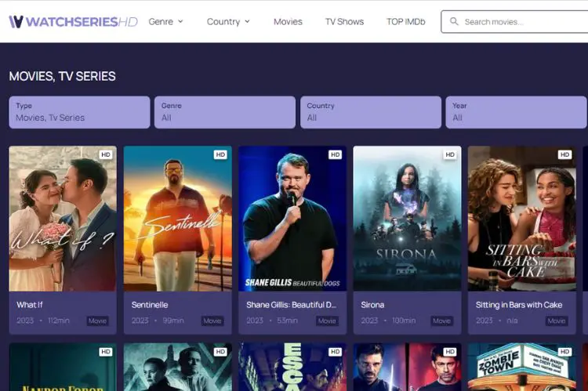Click HD badge on What If poster

106,154
